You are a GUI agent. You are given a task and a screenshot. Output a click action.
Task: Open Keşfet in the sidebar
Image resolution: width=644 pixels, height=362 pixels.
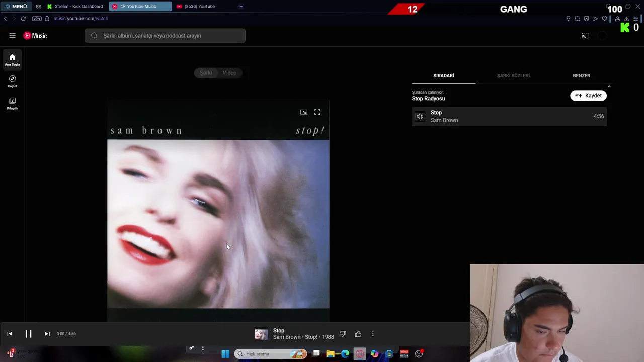12,81
